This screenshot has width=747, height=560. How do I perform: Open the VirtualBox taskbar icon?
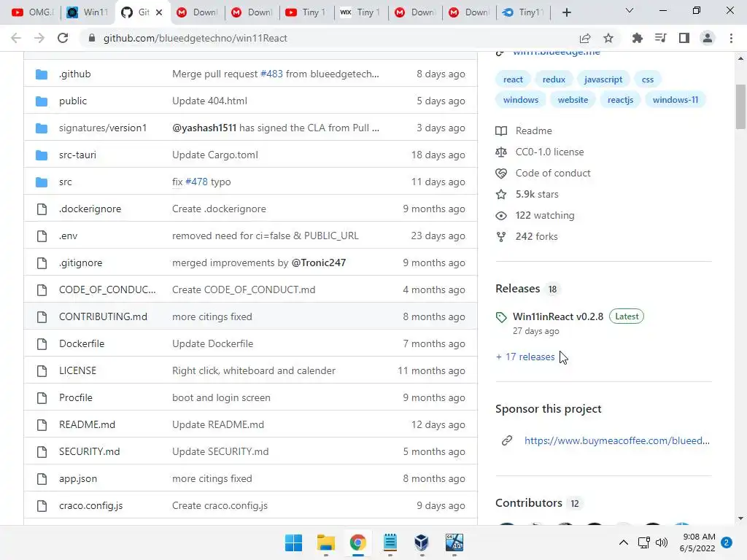click(422, 542)
